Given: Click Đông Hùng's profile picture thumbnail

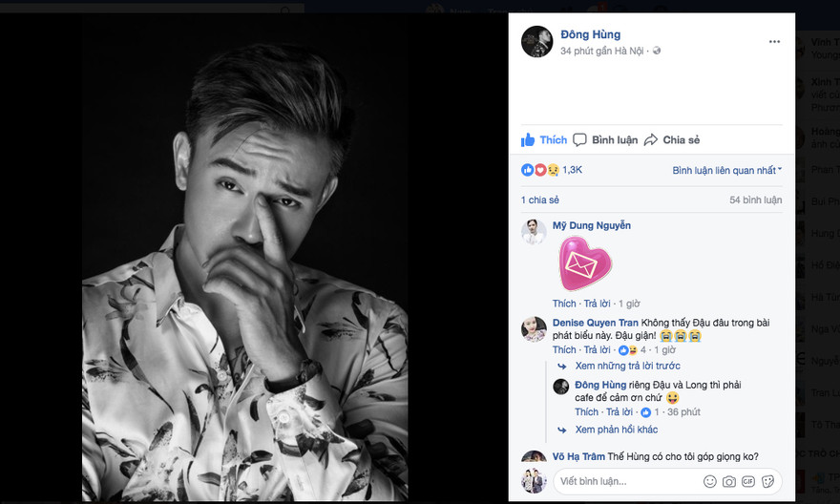Looking at the screenshot, I should [536, 42].
